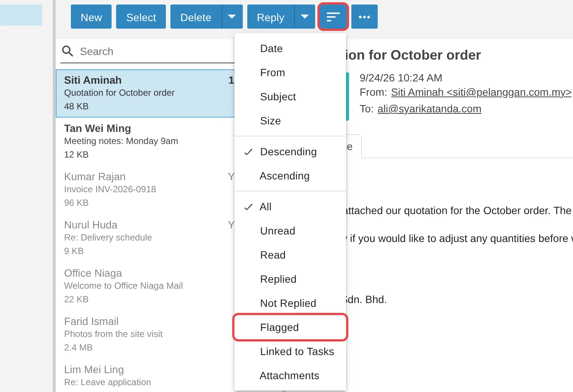Open the more actions ellipsis menu
The width and height of the screenshot is (573, 392).
(365, 17)
